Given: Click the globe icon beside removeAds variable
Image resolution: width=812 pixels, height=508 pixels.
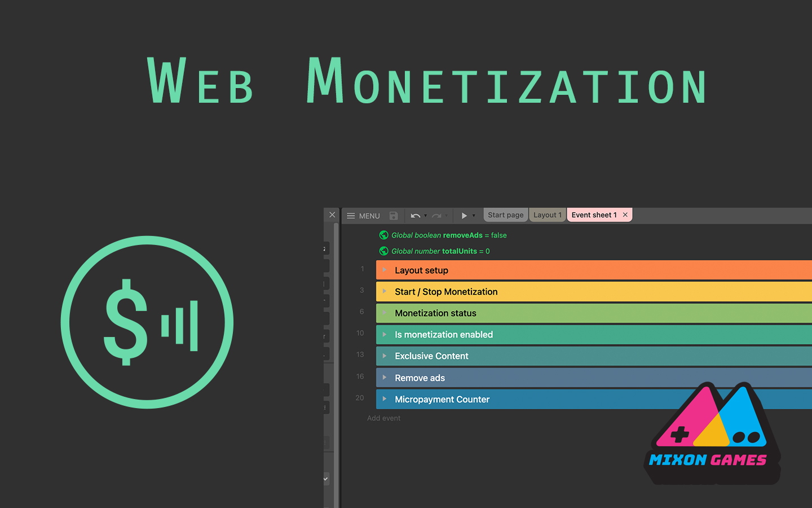Looking at the screenshot, I should [x=383, y=235].
